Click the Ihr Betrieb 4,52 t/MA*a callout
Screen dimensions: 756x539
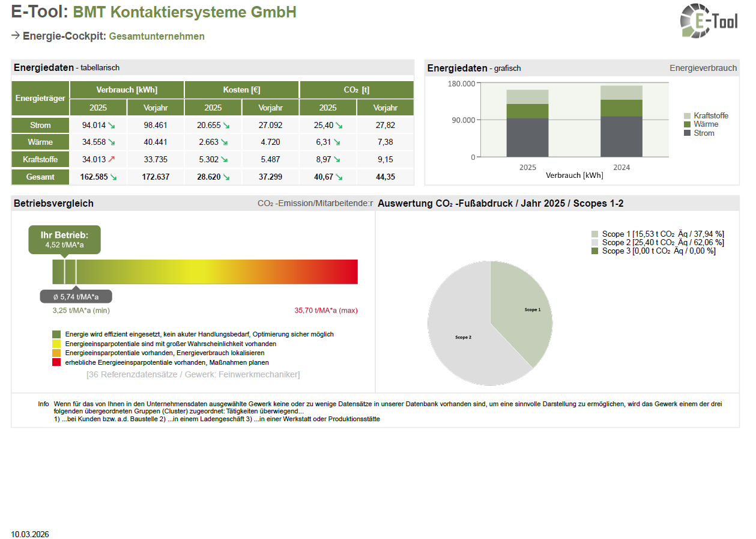[64, 239]
